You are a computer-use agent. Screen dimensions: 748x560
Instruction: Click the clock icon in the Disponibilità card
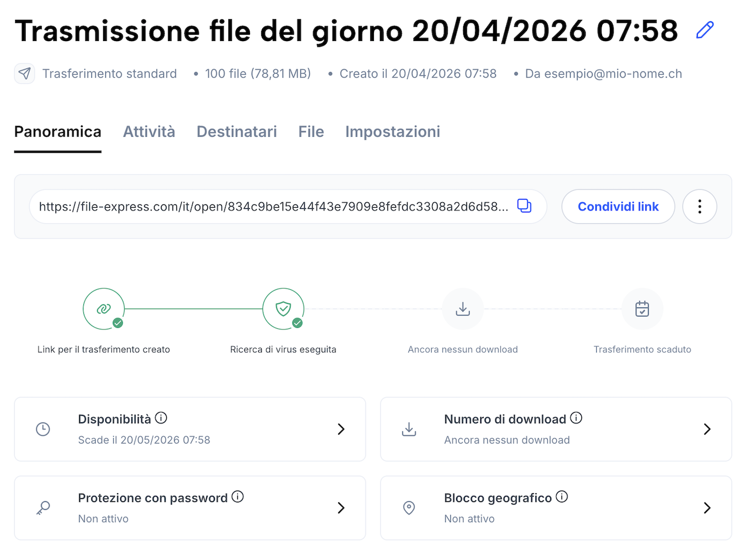(43, 429)
